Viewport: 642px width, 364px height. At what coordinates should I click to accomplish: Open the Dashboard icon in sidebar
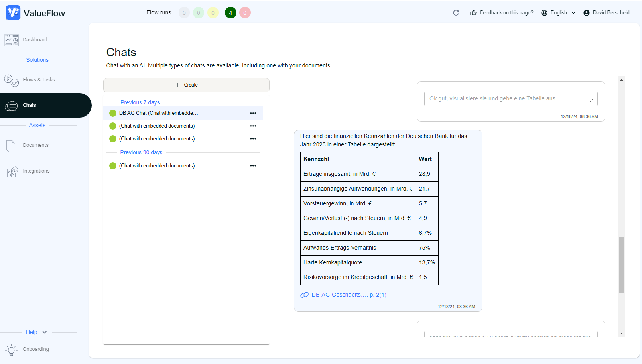point(11,40)
